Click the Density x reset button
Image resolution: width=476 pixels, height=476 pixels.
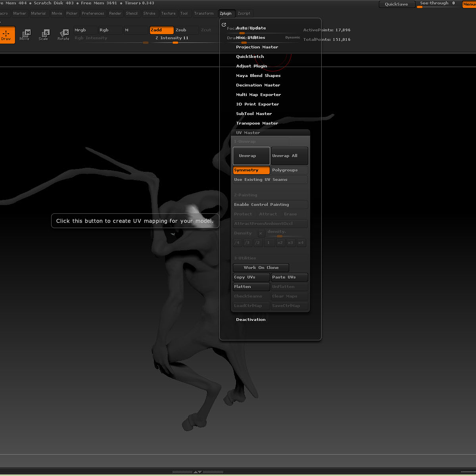(x=261, y=233)
